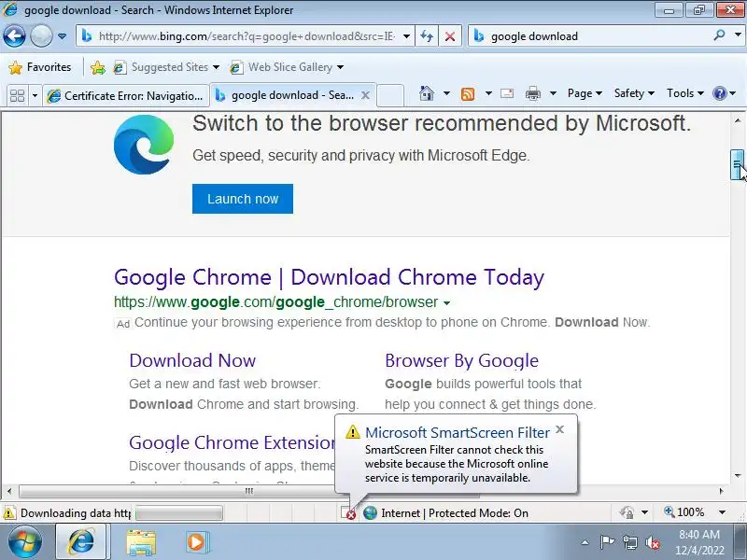
Task: Click the 100% zoom level button
Action: (684, 512)
